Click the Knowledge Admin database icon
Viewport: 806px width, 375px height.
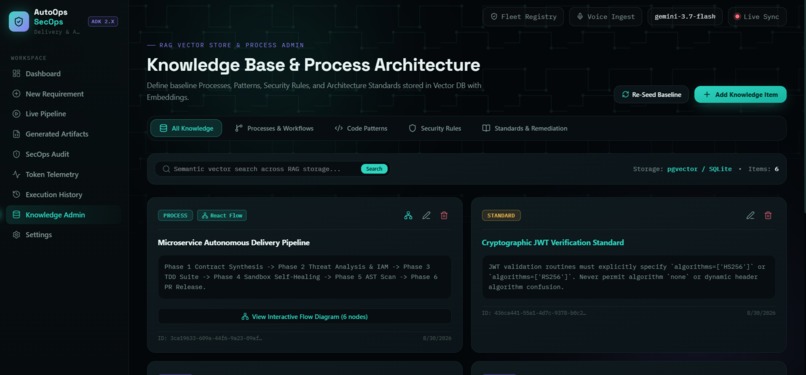click(x=16, y=215)
